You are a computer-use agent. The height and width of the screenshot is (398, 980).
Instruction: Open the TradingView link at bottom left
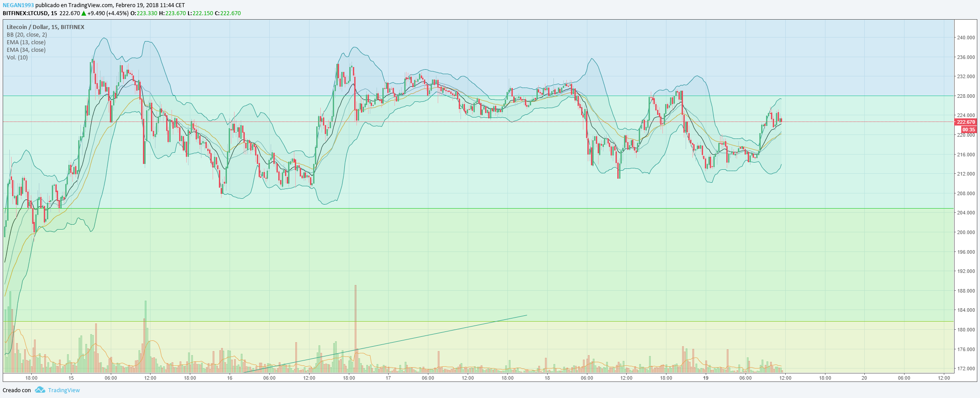click(64, 390)
